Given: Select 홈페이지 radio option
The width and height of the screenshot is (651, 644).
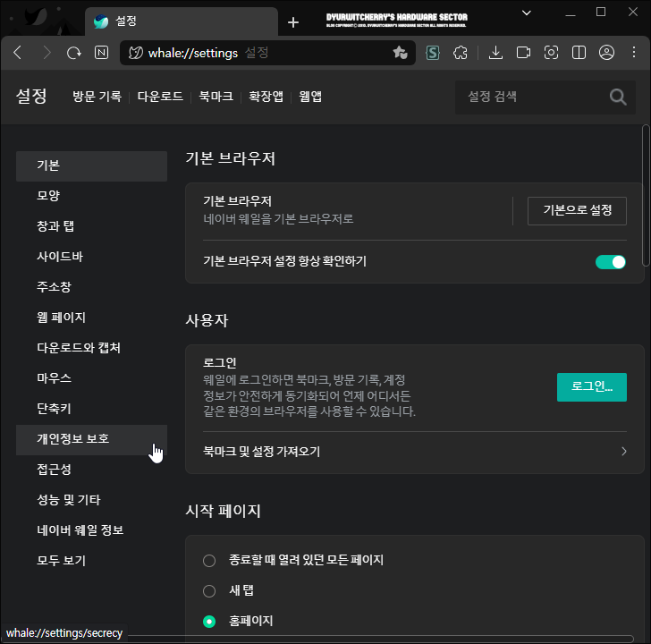Looking at the screenshot, I should pos(209,622).
